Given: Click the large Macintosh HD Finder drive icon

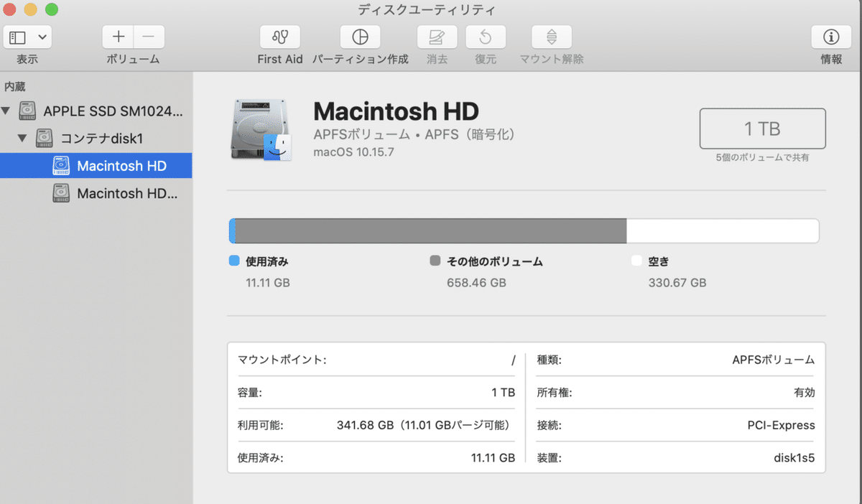Looking at the screenshot, I should [x=261, y=130].
